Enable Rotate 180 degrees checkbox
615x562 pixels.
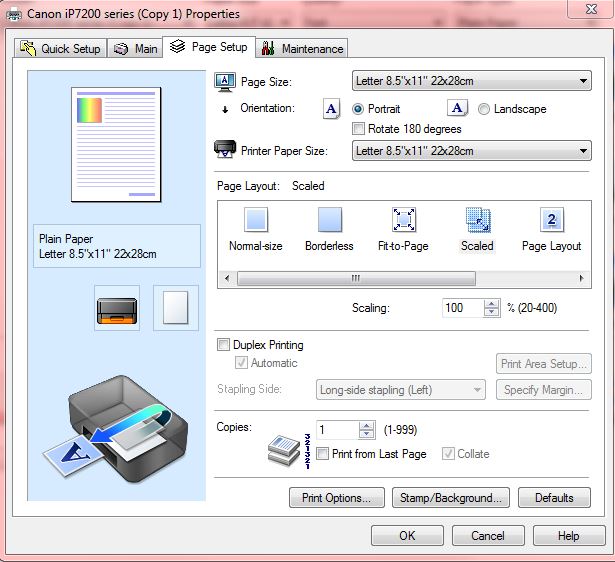359,129
